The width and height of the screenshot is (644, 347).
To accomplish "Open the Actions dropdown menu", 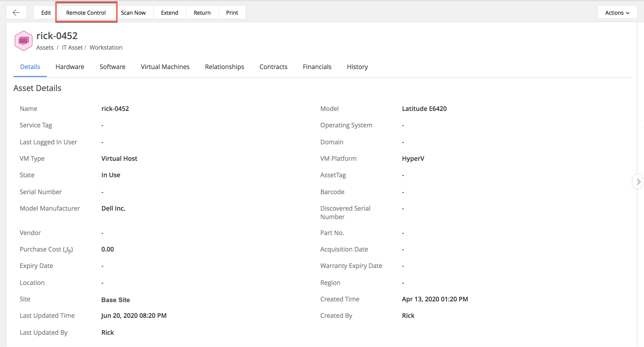I will [x=617, y=12].
